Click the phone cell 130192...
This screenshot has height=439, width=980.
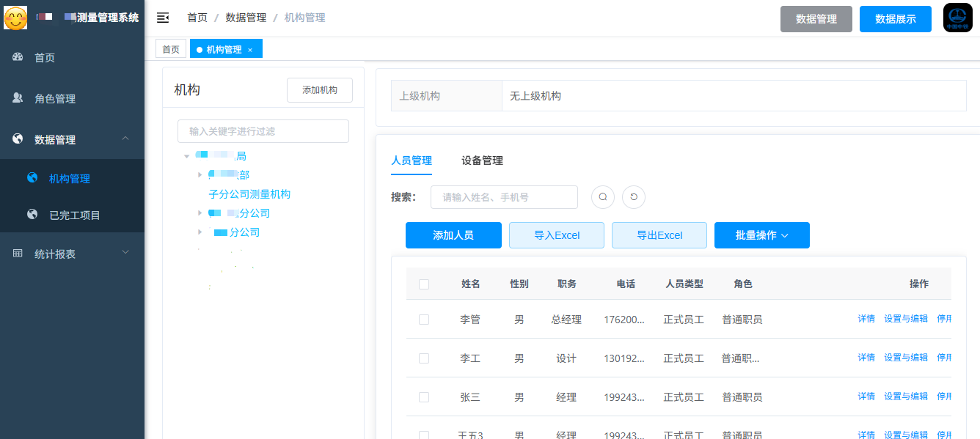click(625, 358)
